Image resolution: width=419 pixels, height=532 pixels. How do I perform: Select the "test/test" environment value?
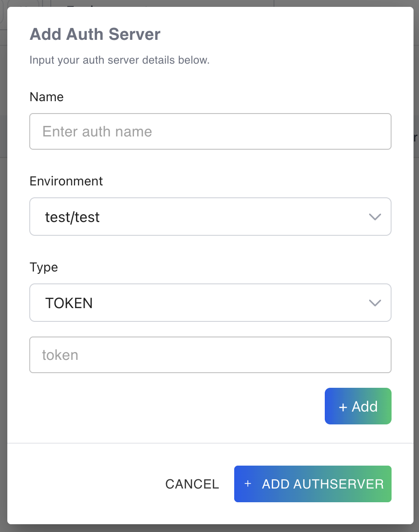(72, 217)
